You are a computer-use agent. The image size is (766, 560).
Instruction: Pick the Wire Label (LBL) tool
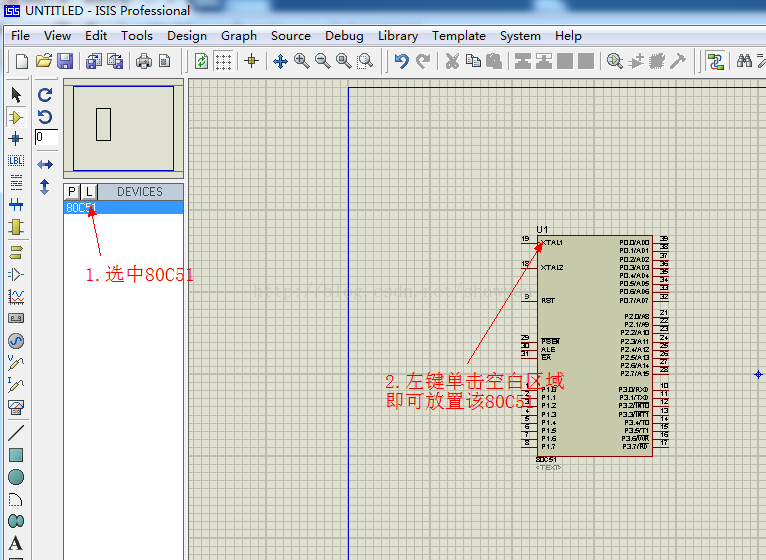click(x=16, y=161)
